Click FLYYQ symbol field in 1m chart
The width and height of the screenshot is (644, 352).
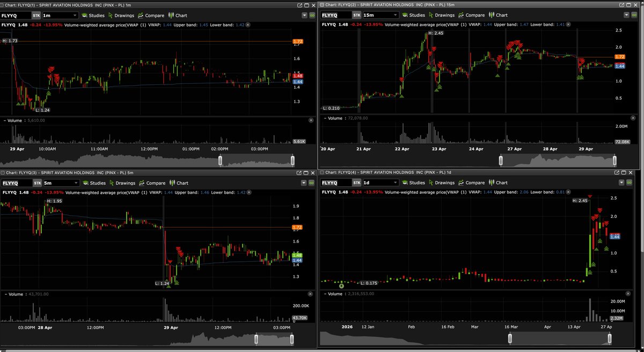[16, 16]
